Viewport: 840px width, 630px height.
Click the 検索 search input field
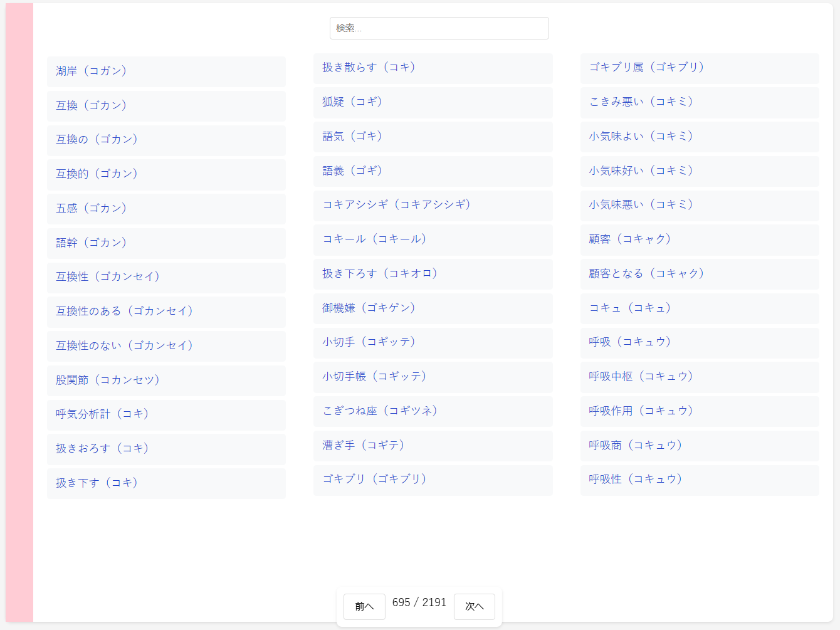pyautogui.click(x=439, y=28)
